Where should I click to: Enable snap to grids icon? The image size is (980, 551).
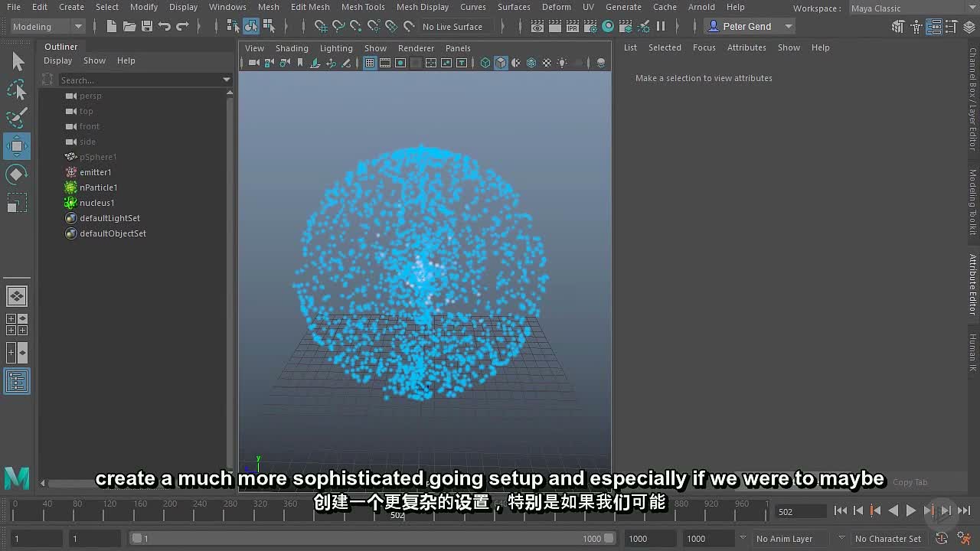tap(321, 26)
